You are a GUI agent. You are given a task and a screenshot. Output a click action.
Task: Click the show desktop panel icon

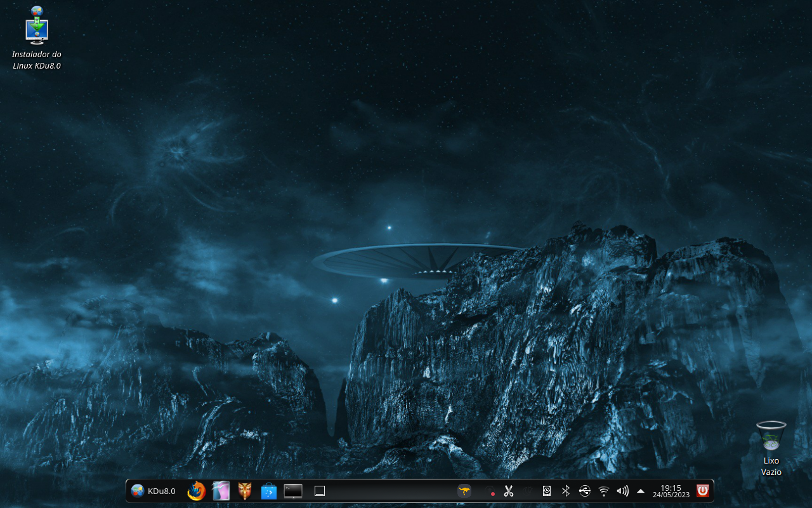click(x=320, y=491)
